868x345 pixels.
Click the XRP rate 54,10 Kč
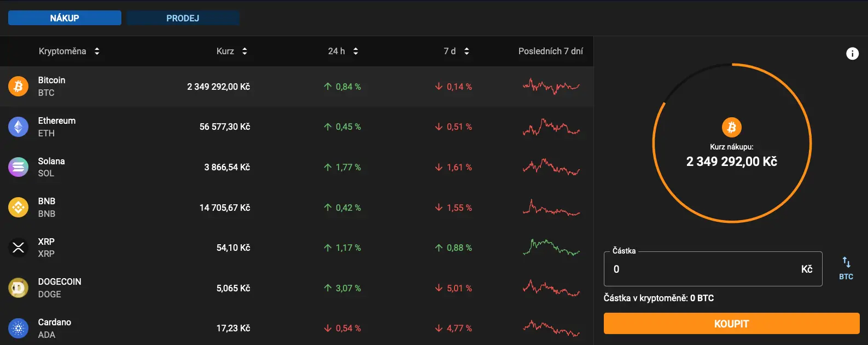click(234, 248)
